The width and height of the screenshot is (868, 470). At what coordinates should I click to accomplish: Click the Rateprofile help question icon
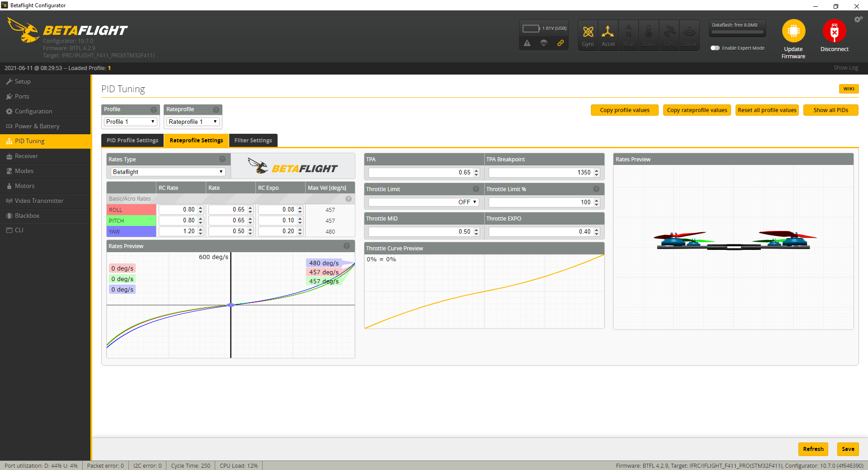(x=216, y=109)
